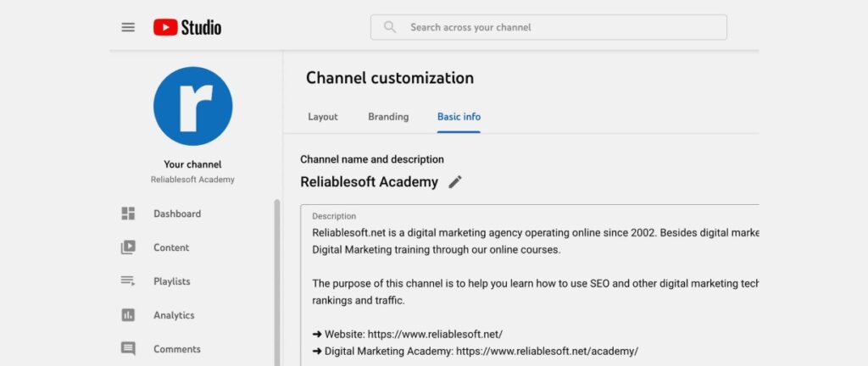Click the 'rankings and traffic.' line

pyautogui.click(x=359, y=301)
